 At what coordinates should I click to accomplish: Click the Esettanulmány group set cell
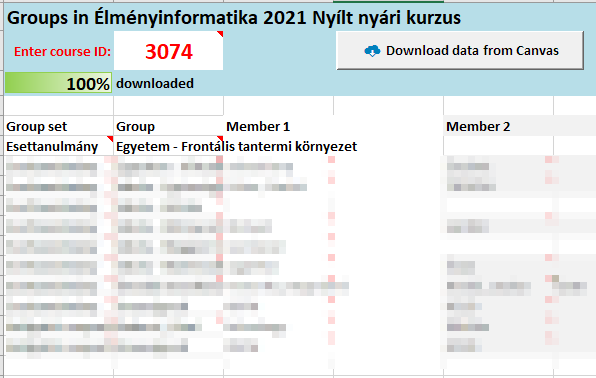[59, 146]
